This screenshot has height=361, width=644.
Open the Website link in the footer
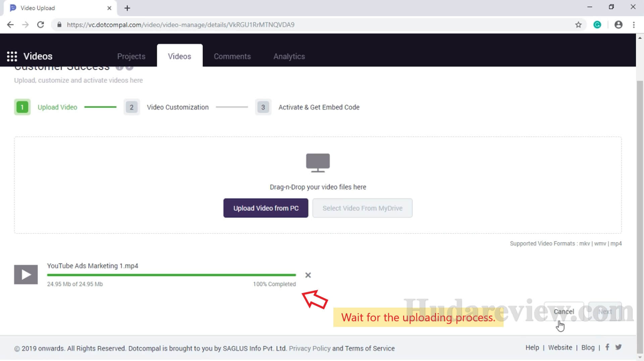[560, 348]
